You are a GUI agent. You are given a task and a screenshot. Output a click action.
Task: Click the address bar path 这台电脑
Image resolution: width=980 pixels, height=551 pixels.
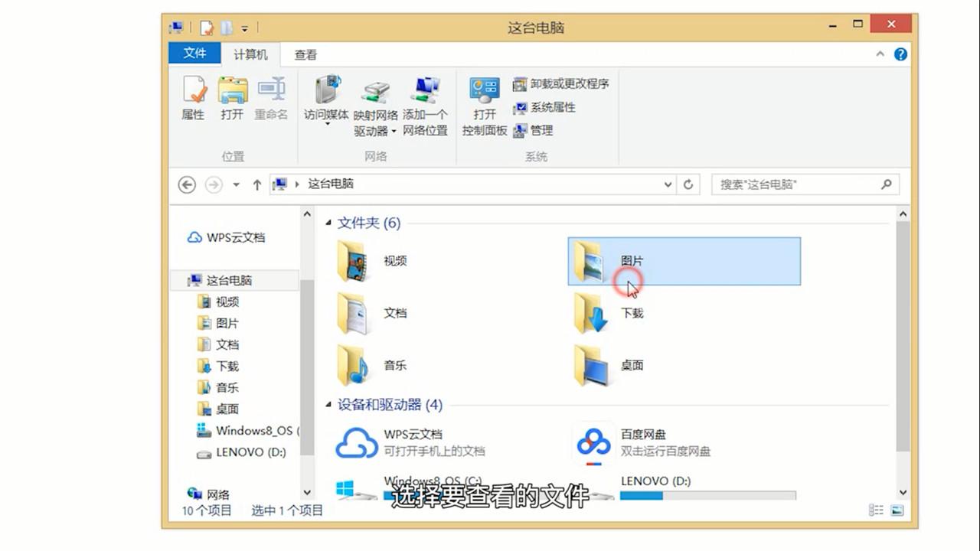(331, 184)
